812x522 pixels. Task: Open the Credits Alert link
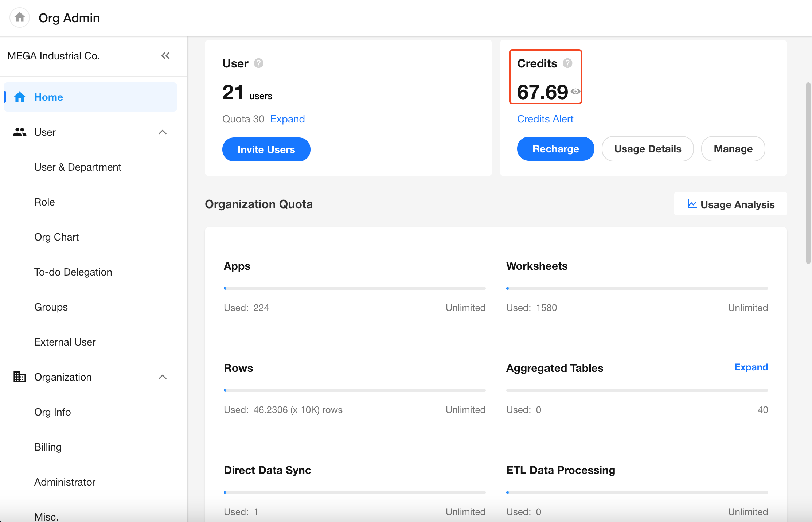coord(545,119)
